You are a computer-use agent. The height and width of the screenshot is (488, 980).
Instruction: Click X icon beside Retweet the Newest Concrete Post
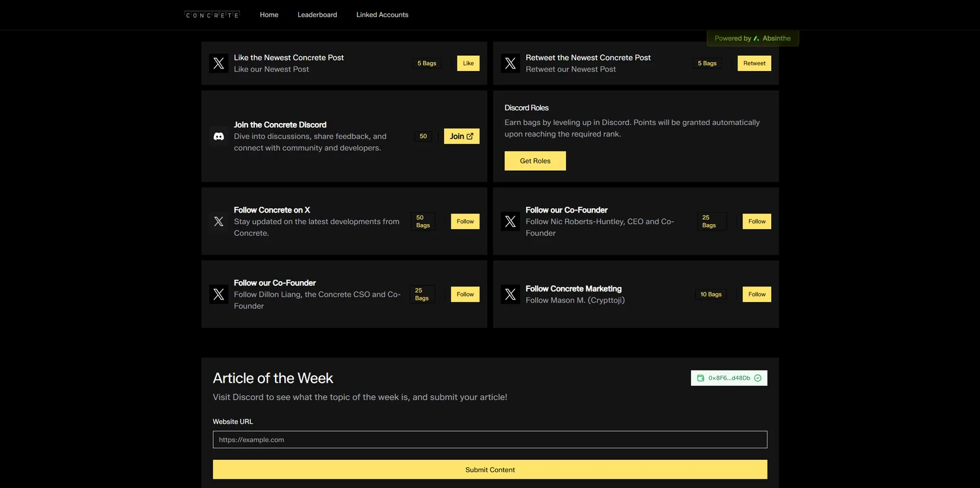[510, 63]
